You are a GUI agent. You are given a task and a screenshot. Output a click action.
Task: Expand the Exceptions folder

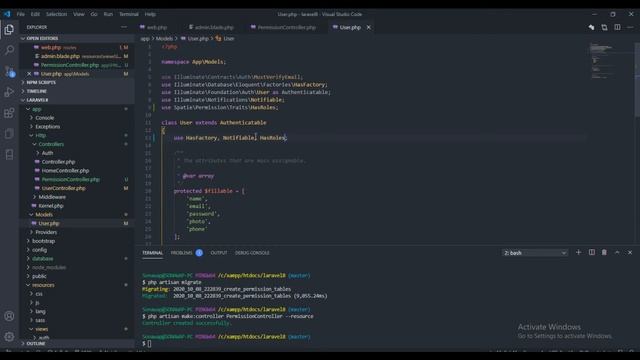coord(47,127)
